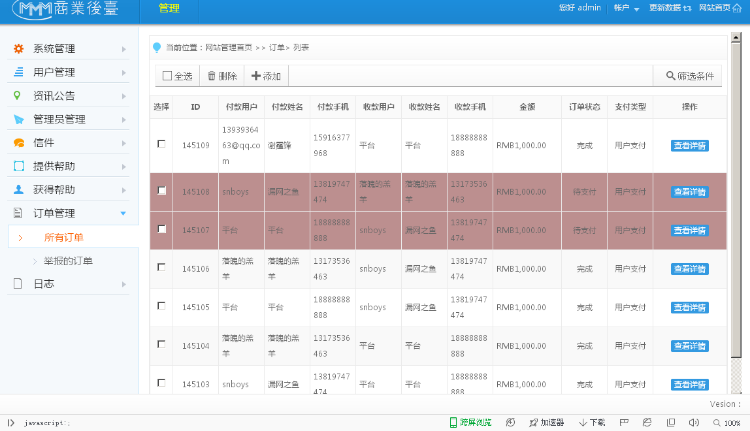Expand 获得帮助 using its arrow

click(123, 190)
